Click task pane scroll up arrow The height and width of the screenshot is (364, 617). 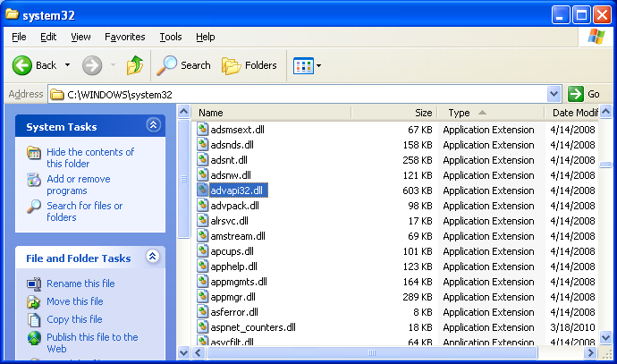click(x=184, y=112)
